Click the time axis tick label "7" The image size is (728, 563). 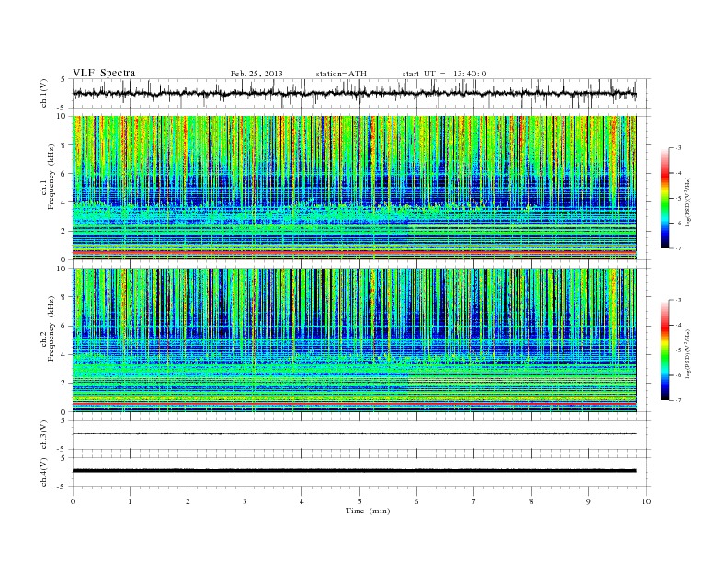[474, 501]
